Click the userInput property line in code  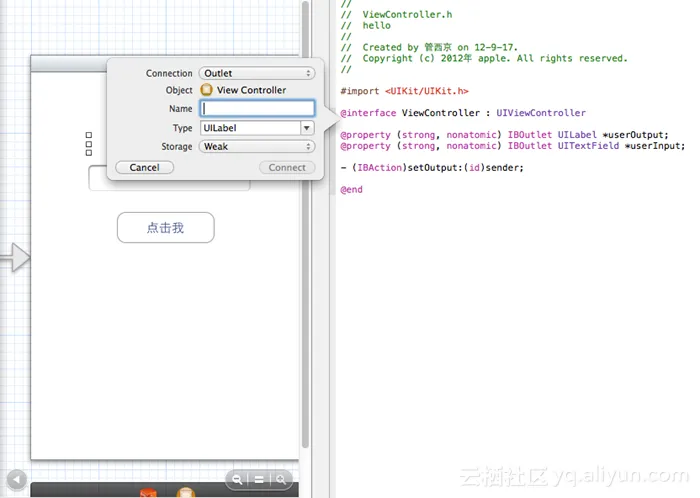pyautogui.click(x=512, y=146)
